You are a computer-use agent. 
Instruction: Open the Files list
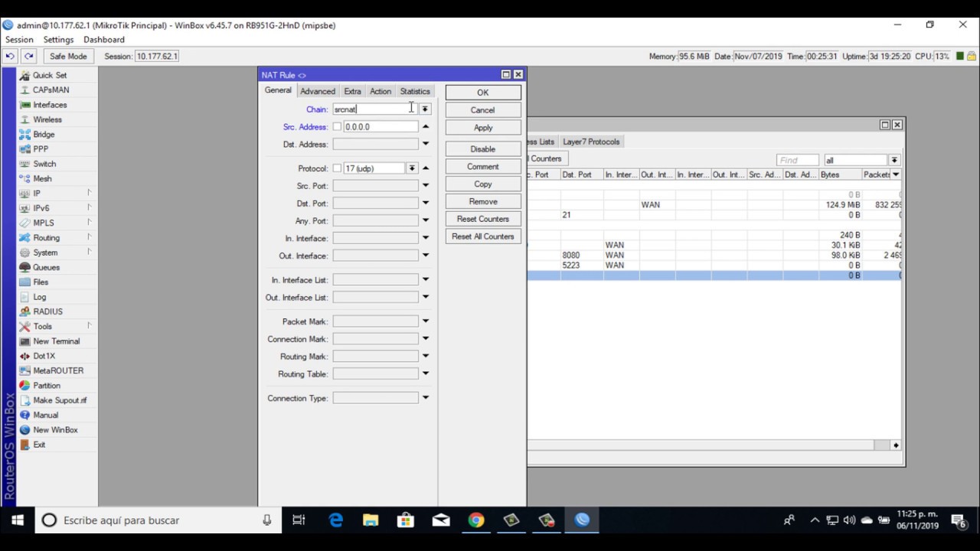pyautogui.click(x=41, y=282)
